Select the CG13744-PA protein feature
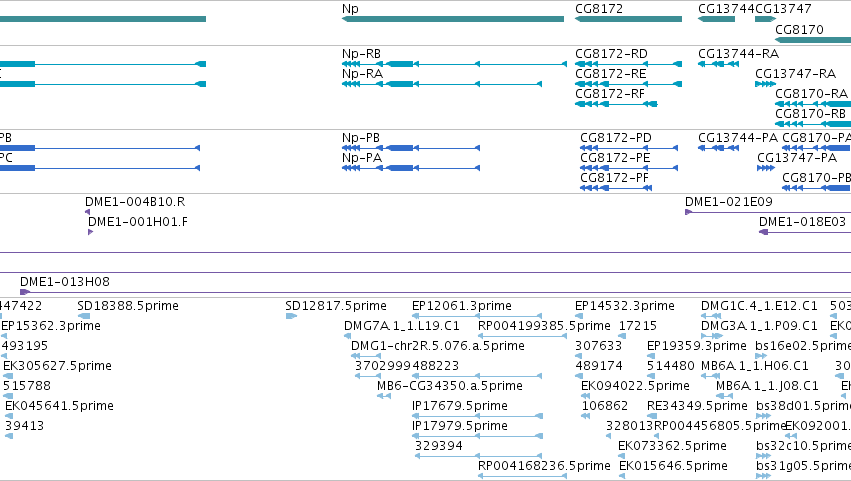This screenshot has height=481, width=851. coord(719,148)
